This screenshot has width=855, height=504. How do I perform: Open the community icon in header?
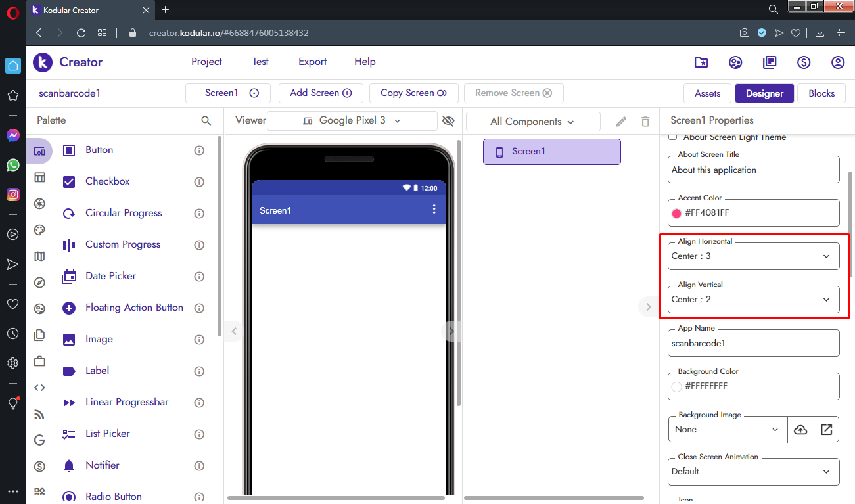pyautogui.click(x=735, y=62)
